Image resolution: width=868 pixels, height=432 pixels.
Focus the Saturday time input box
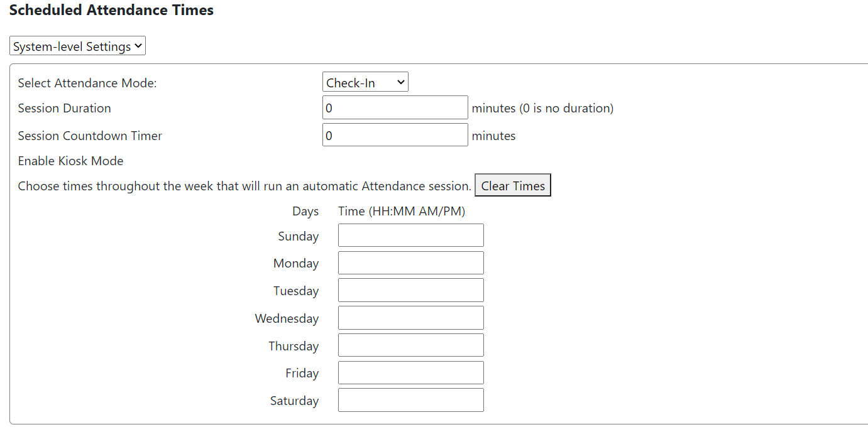(410, 400)
